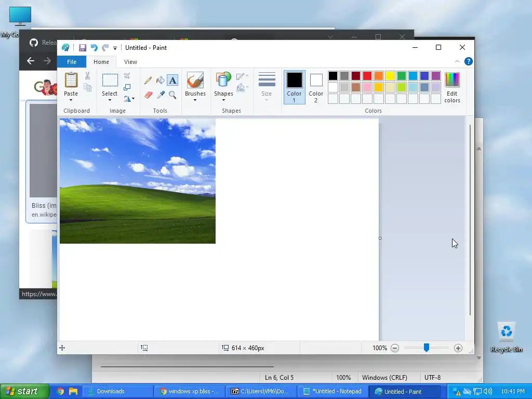Pick the red color swatch
This screenshot has height=399, width=532.
tap(367, 76)
